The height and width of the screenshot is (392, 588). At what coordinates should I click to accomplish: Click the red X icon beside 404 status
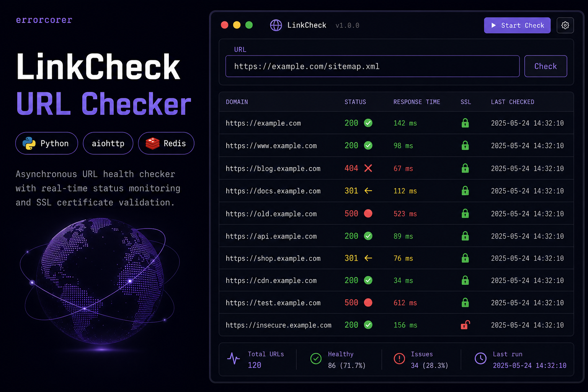[x=368, y=168]
